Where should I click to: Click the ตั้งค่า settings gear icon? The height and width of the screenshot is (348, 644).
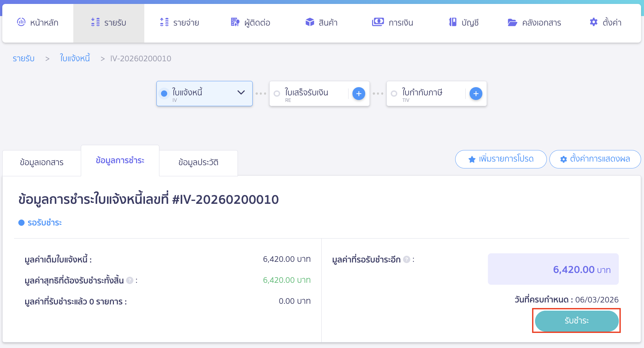click(x=593, y=22)
